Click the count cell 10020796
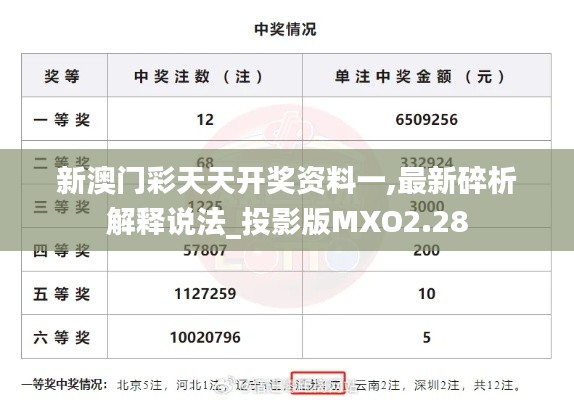Screen dimensions: 574x400 pos(205,337)
